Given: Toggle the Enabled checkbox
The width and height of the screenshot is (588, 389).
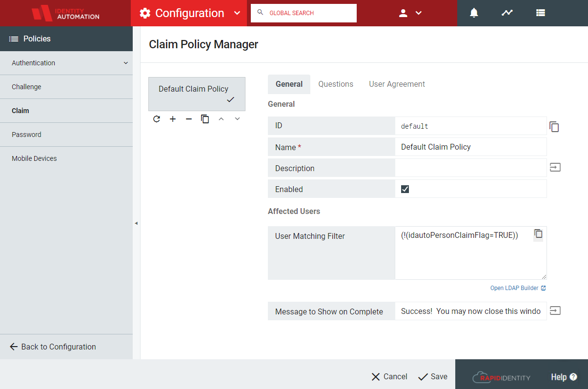Looking at the screenshot, I should [405, 189].
